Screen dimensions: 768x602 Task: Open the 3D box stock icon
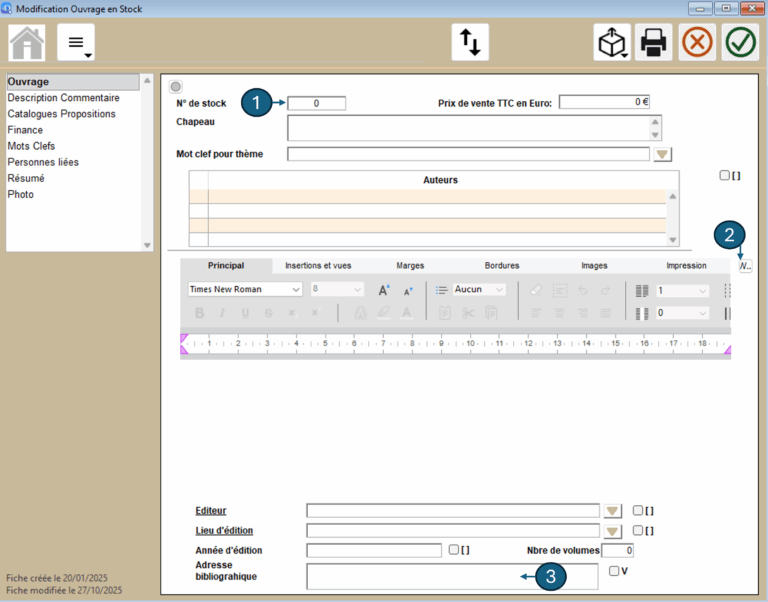point(612,43)
